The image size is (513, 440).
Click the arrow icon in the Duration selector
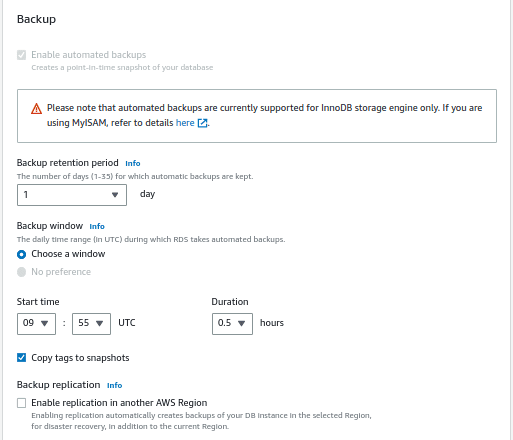click(242, 323)
